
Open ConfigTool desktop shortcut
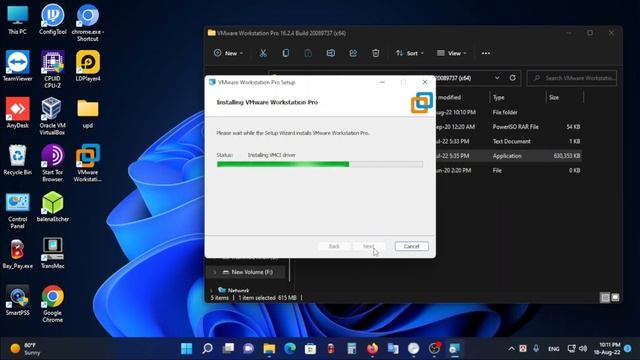[x=53, y=20]
